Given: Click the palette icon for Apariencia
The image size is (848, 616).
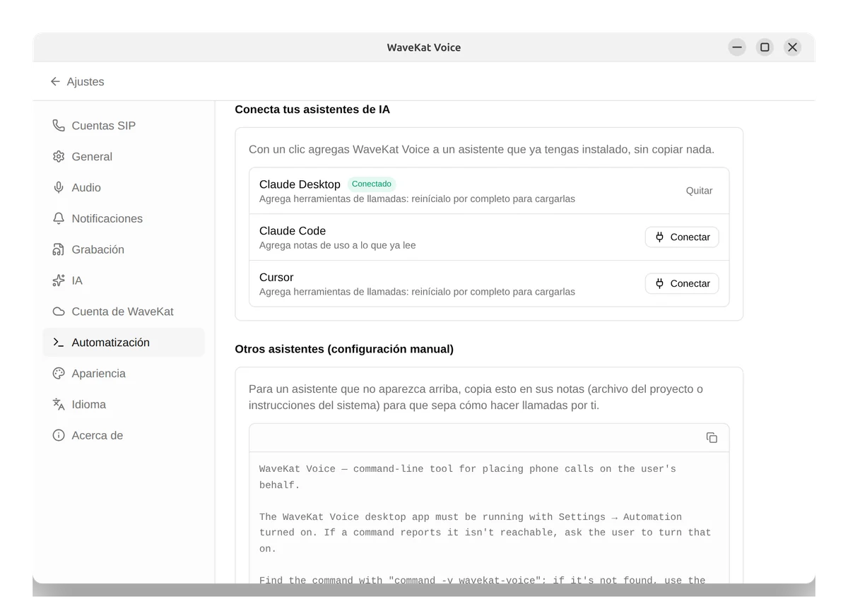Looking at the screenshot, I should tap(59, 374).
